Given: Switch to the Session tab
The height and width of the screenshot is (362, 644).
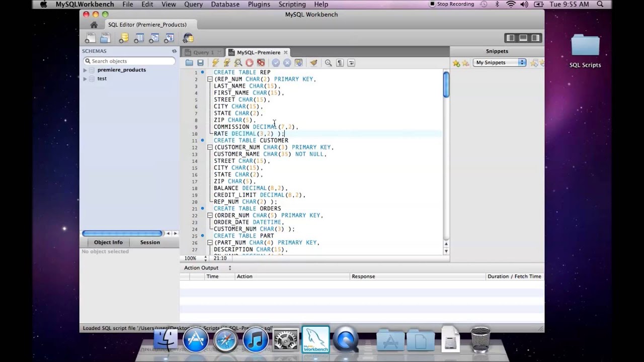Looking at the screenshot, I should click(150, 242).
